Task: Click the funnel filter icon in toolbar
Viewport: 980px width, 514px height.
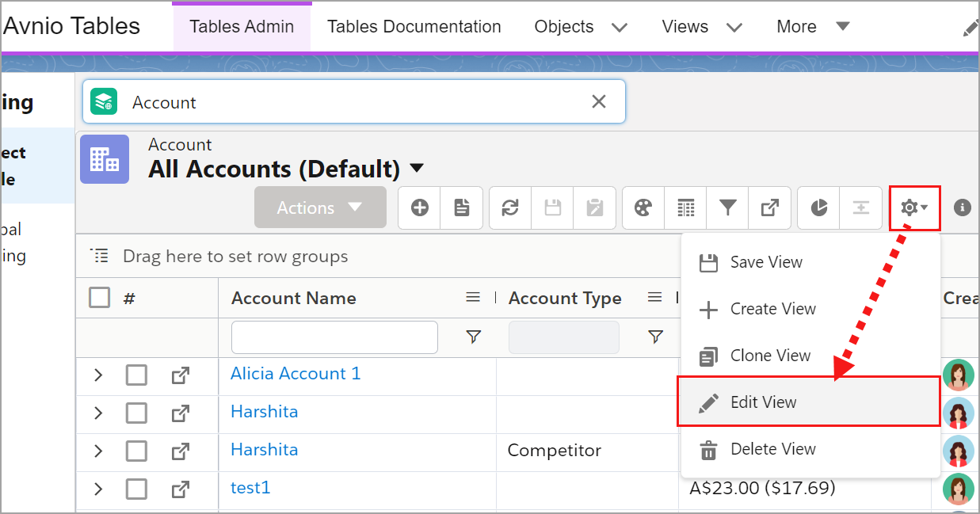Action: 727,208
